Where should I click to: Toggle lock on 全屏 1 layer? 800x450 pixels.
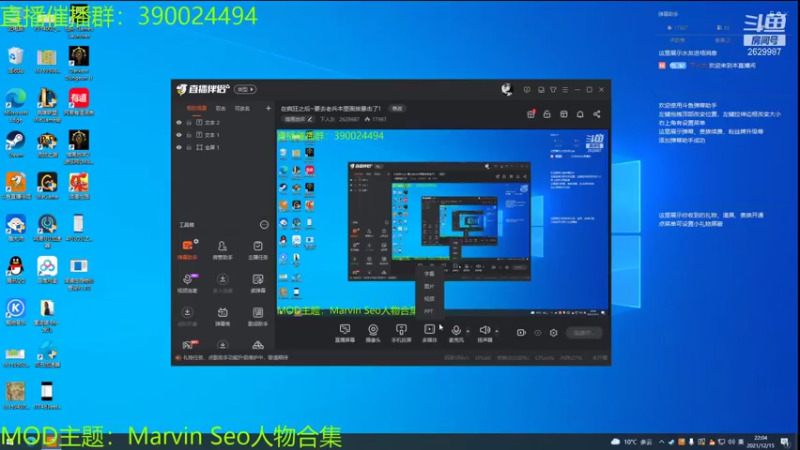point(189,147)
